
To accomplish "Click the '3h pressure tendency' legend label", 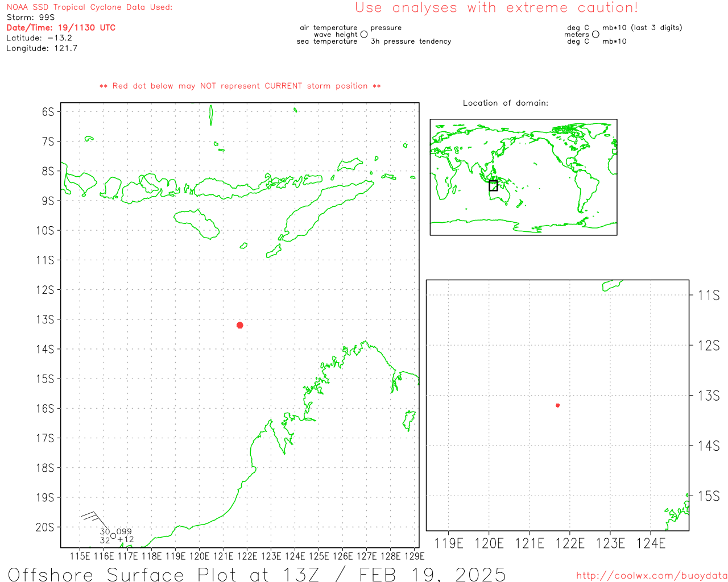I will [x=411, y=41].
